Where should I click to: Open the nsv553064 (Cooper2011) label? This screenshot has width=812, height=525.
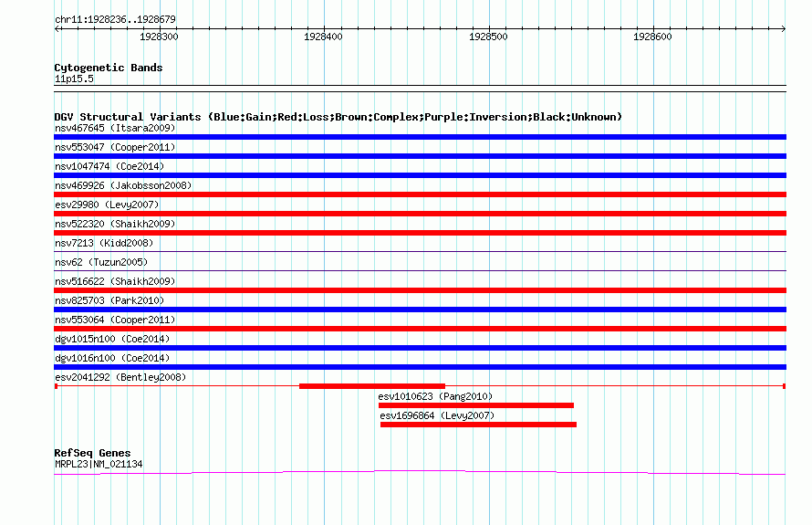coord(115,320)
